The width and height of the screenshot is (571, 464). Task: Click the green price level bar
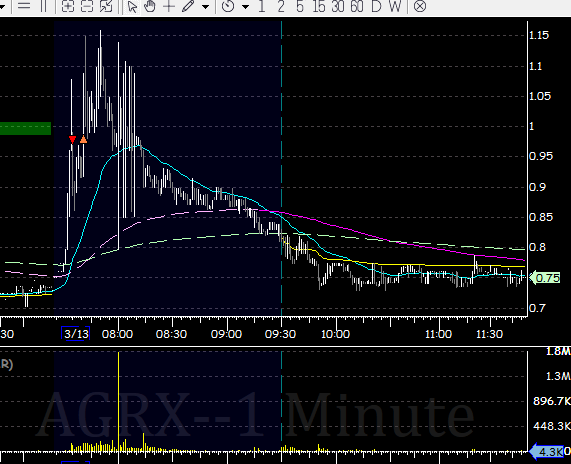tap(25, 129)
